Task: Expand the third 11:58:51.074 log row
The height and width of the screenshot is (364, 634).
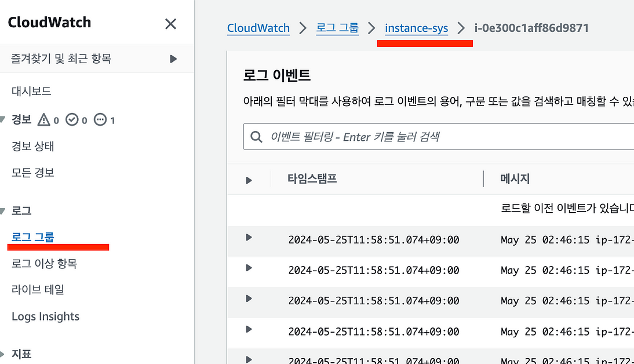Action: click(x=249, y=299)
